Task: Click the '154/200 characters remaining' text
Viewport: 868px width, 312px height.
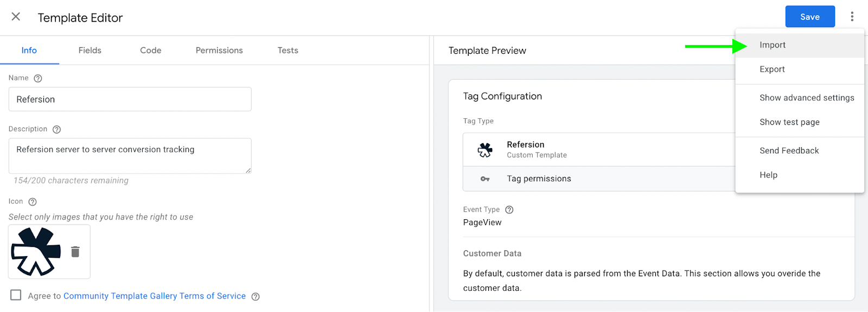Action: 71,181
